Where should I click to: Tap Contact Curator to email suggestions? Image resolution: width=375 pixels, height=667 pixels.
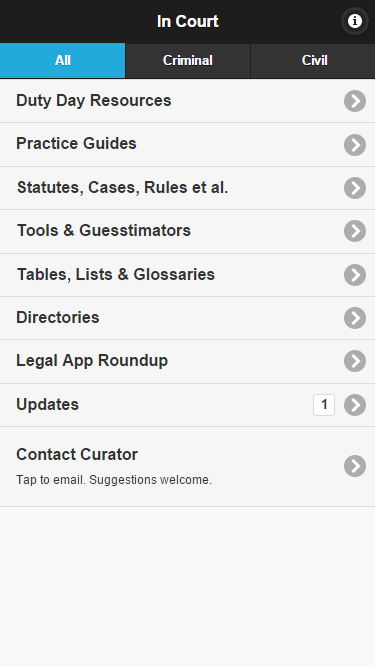(188, 466)
